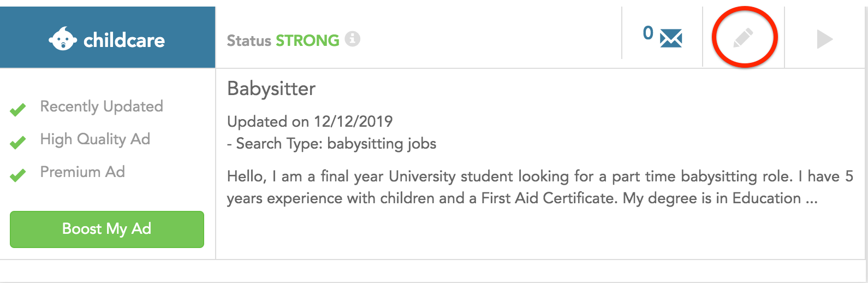
Task: Open the Babysitter ad title
Action: click(271, 89)
